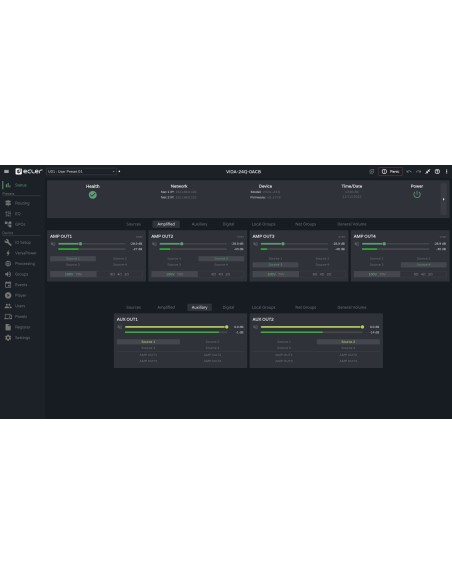Click the AMP OUT1 volume slider
The height and width of the screenshot is (584, 452).
pos(92,244)
